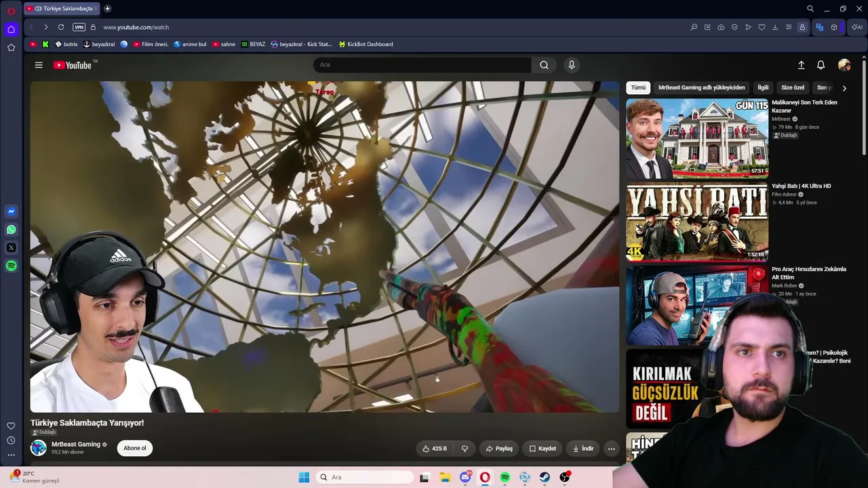This screenshot has width=868, height=488.
Task: Reload the current page
Action: pos(61,27)
